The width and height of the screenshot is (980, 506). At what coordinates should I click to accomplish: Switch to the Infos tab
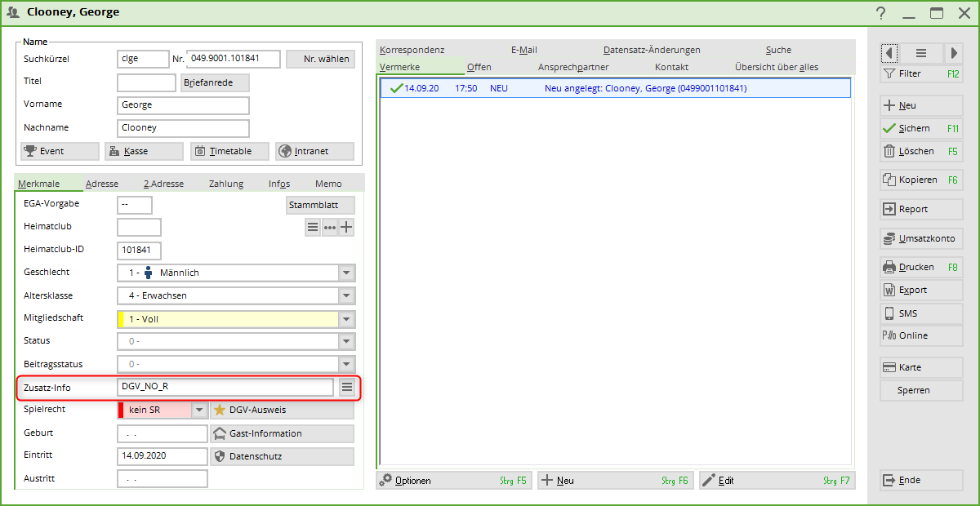279,184
